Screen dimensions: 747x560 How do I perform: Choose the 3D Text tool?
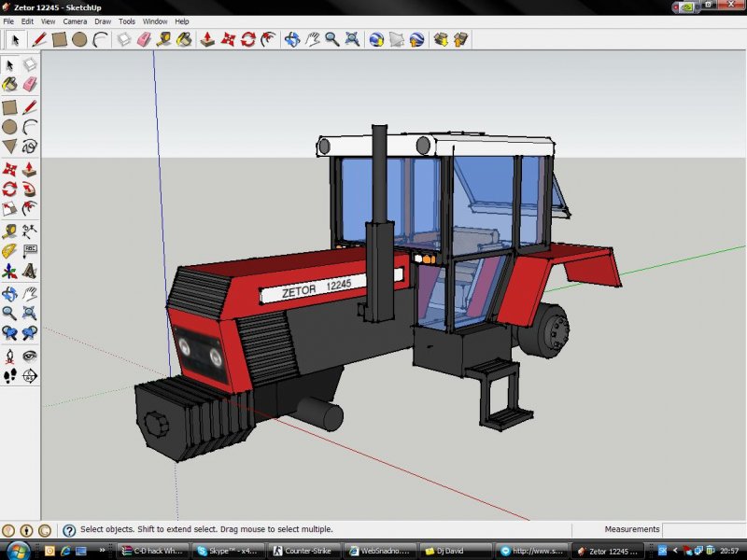point(30,272)
